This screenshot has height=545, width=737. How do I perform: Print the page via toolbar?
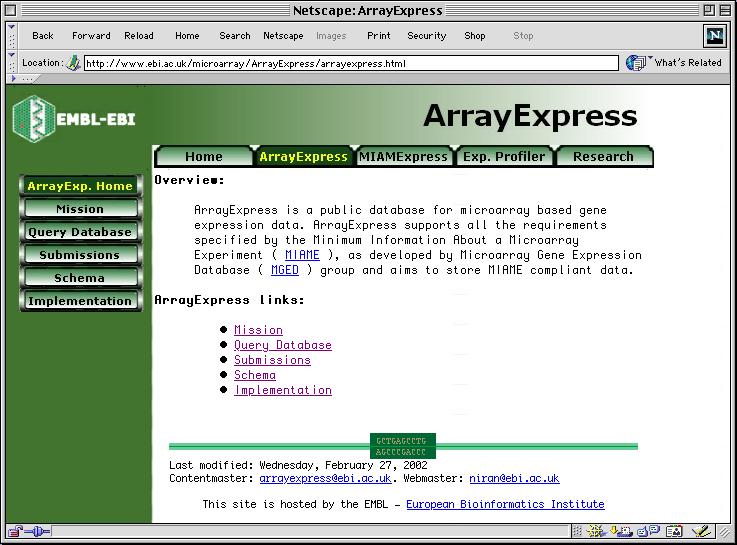tap(379, 36)
